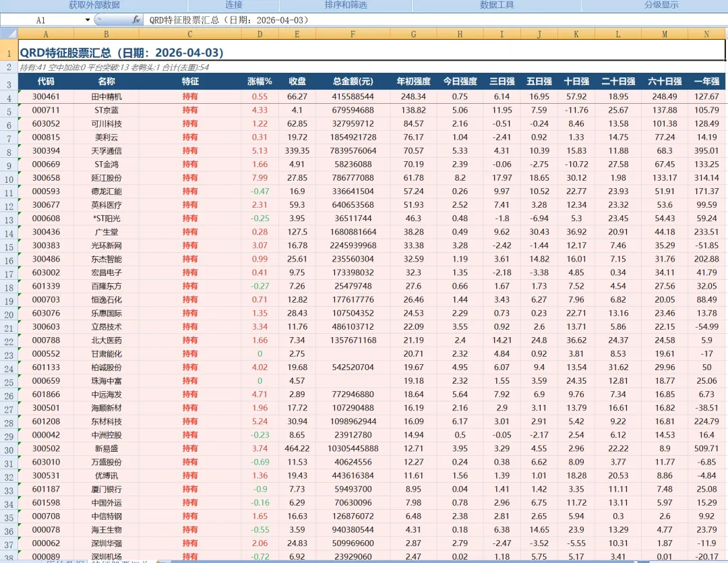728x563 pixels.
Task: Select column A header
Action: (46, 34)
